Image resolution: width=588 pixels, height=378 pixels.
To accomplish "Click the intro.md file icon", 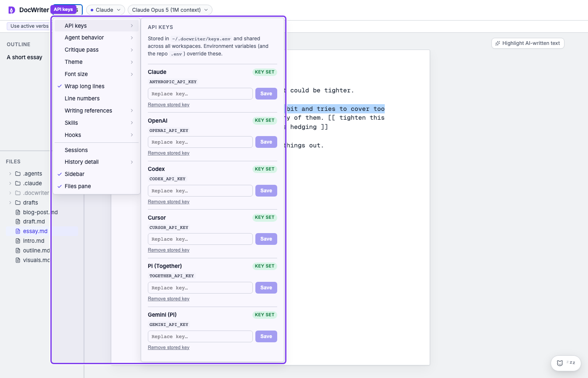I will pyautogui.click(x=18, y=241).
